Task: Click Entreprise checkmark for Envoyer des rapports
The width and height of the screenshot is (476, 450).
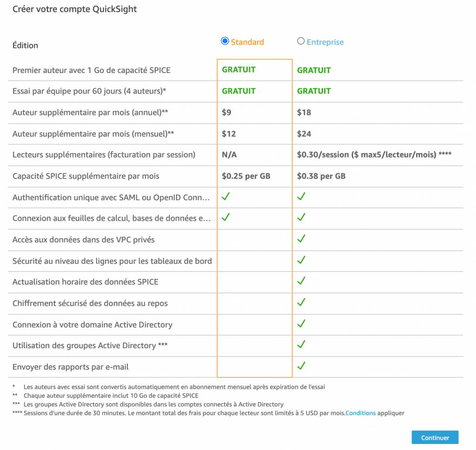Action: (301, 366)
